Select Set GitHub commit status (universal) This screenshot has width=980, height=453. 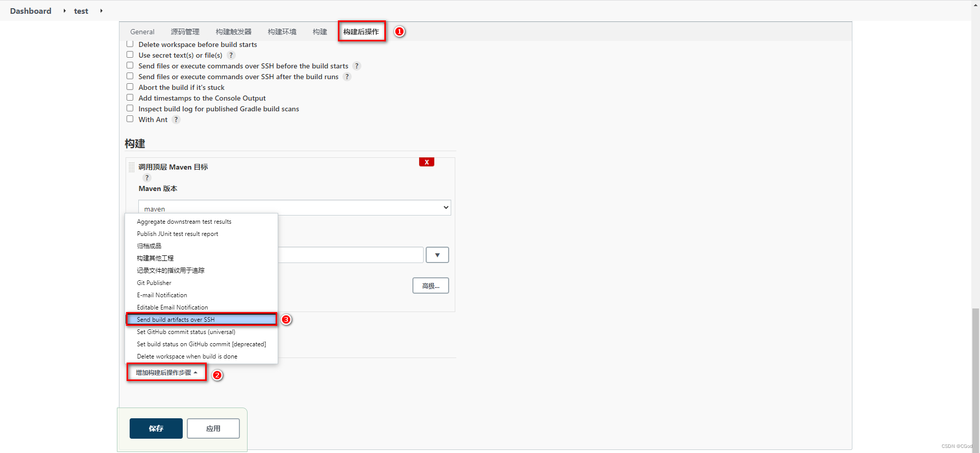pyautogui.click(x=202, y=332)
